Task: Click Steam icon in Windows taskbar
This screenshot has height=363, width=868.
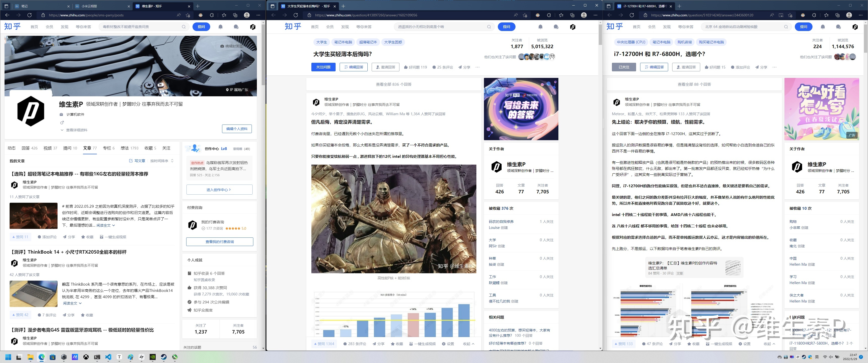Action: (164, 357)
